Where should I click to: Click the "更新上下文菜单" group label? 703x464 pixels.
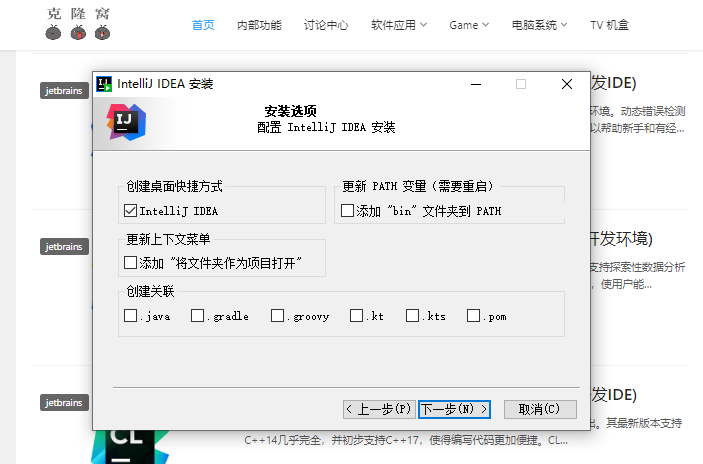pos(168,239)
